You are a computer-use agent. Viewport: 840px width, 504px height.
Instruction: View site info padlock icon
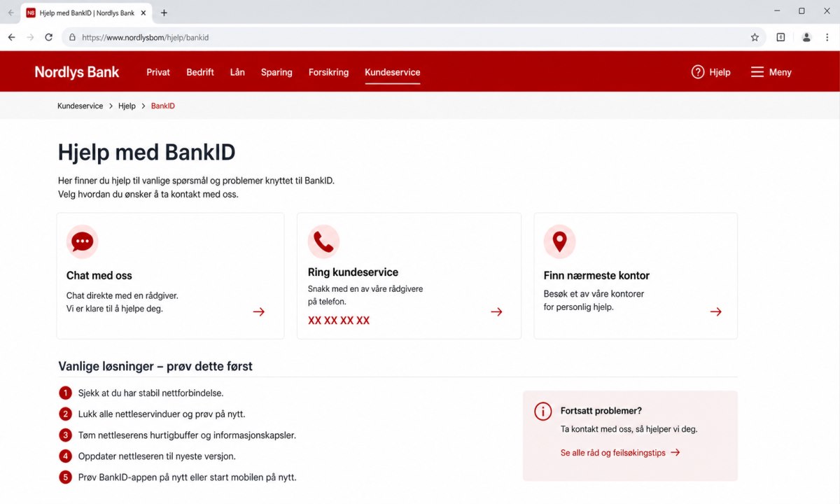pos(72,38)
